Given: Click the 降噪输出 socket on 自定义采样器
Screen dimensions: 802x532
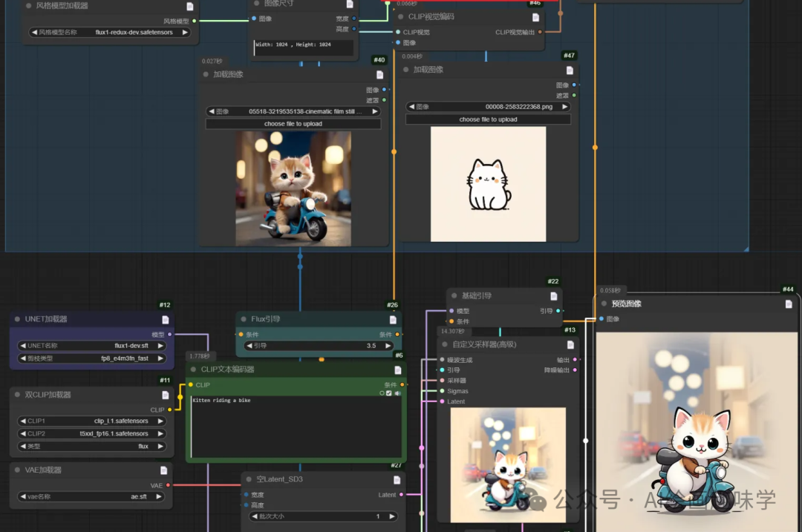Looking at the screenshot, I should pyautogui.click(x=575, y=370).
